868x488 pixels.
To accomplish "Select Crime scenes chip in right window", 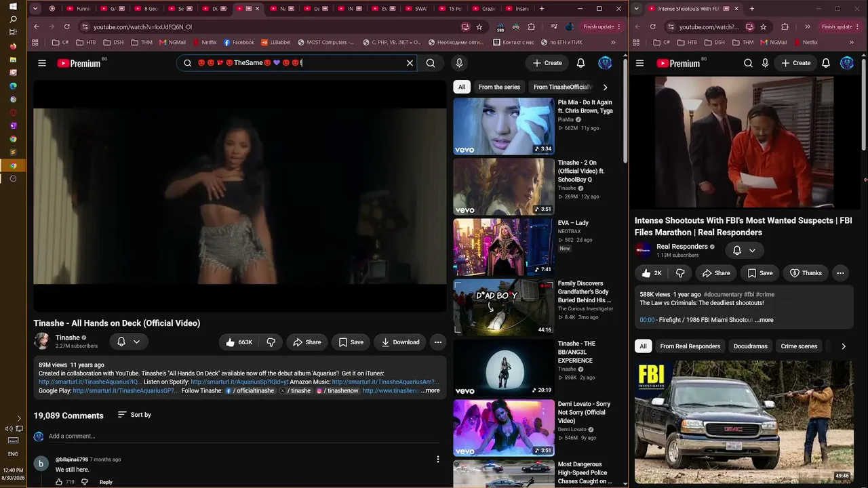I will pyautogui.click(x=799, y=346).
